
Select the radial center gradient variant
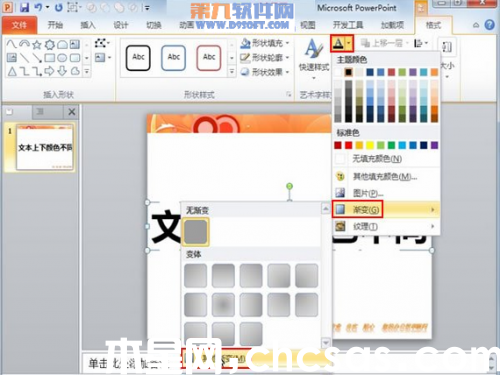(223, 304)
